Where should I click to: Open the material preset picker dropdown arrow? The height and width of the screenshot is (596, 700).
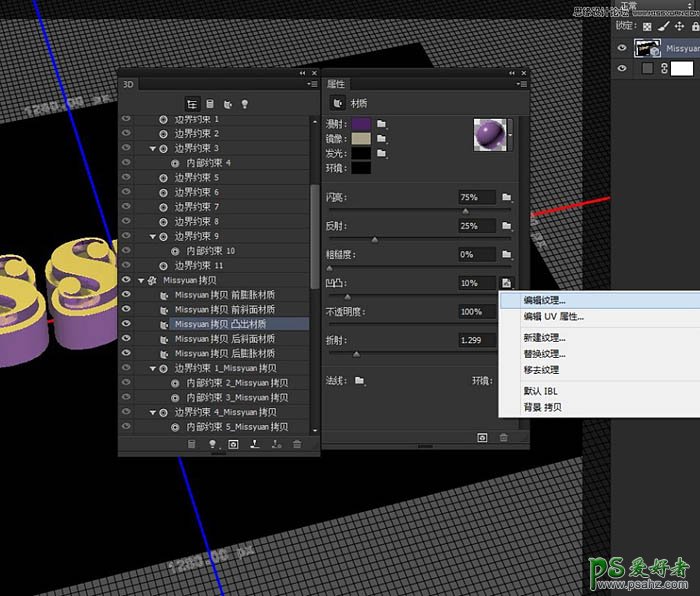(511, 127)
